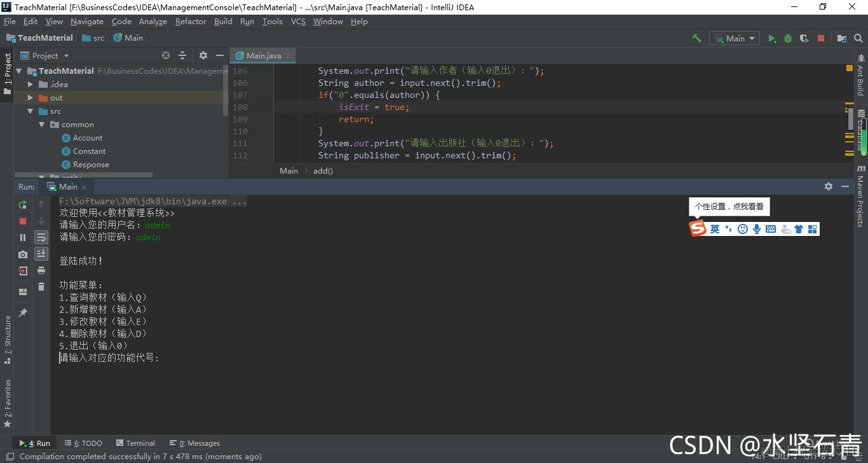Open Sogou toolbox grid icon
Image resolution: width=868 pixels, height=463 pixels.
click(x=813, y=229)
